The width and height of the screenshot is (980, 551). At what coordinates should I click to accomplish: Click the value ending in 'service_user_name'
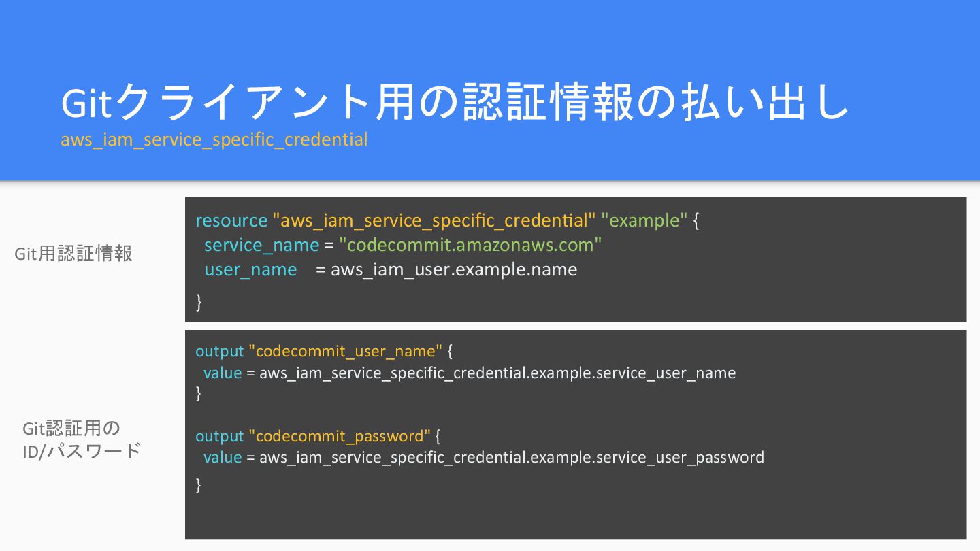point(497,373)
